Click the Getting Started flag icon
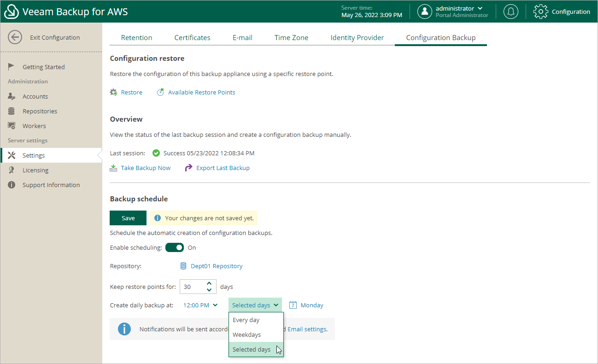Viewport: 598px width, 364px height. pos(12,66)
